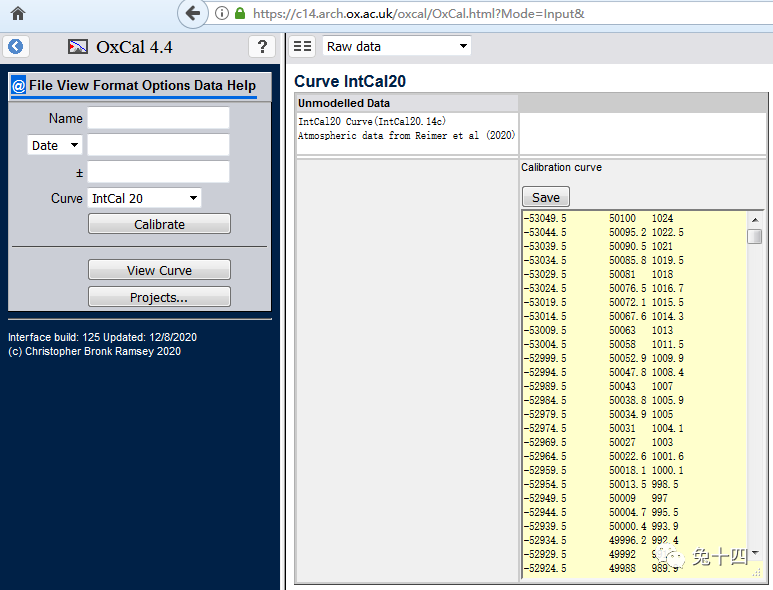Viewport: 773px width, 590px height.
Task: Click the OxCal logo image icon
Action: (77, 47)
